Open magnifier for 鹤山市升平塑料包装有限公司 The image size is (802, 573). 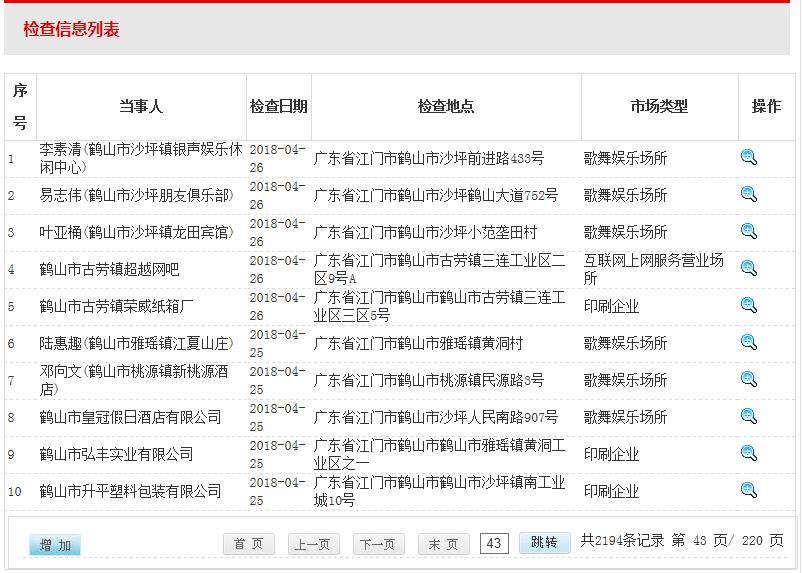tap(748, 490)
